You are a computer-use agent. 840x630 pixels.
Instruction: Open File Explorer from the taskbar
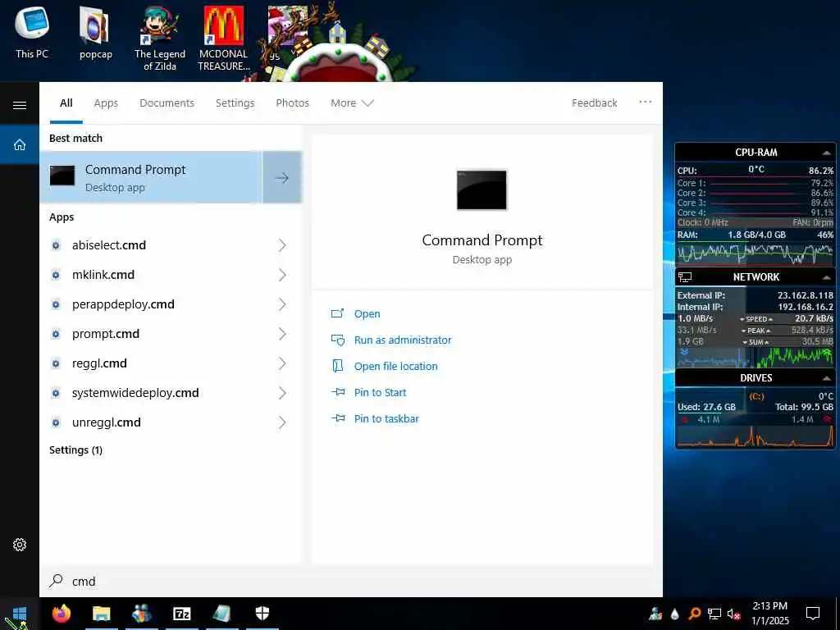coord(101,614)
